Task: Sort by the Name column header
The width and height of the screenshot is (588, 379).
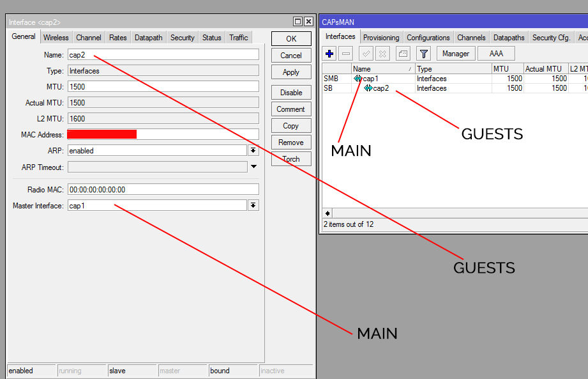Action: (x=383, y=68)
